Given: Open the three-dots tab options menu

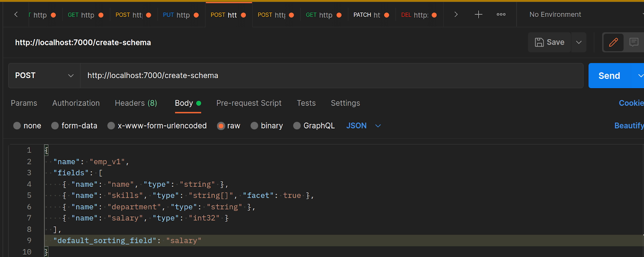Looking at the screenshot, I should 501,15.
